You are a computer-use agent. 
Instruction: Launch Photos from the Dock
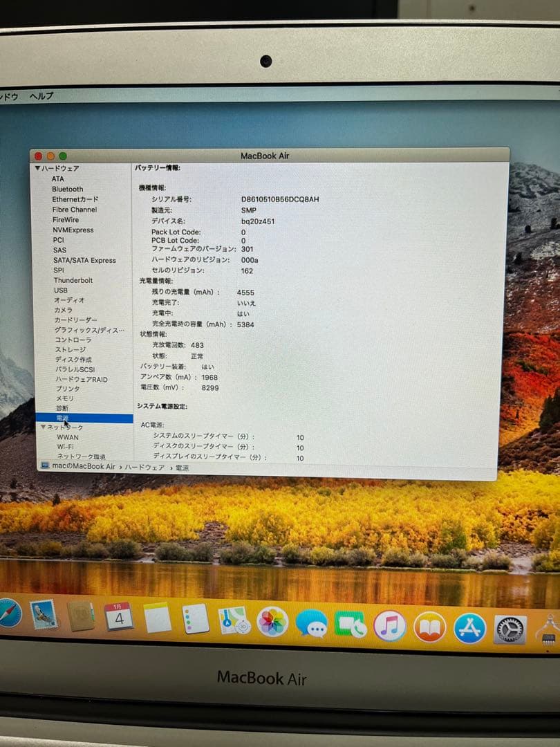271,620
